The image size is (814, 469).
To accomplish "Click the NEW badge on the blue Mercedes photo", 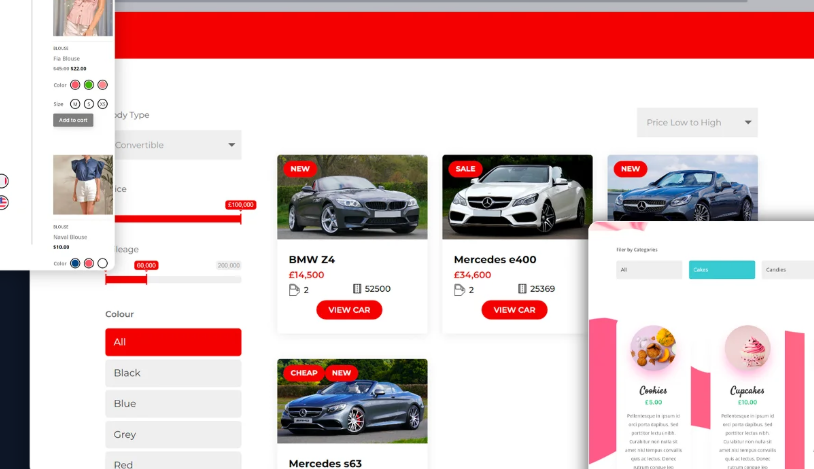I will coord(630,169).
